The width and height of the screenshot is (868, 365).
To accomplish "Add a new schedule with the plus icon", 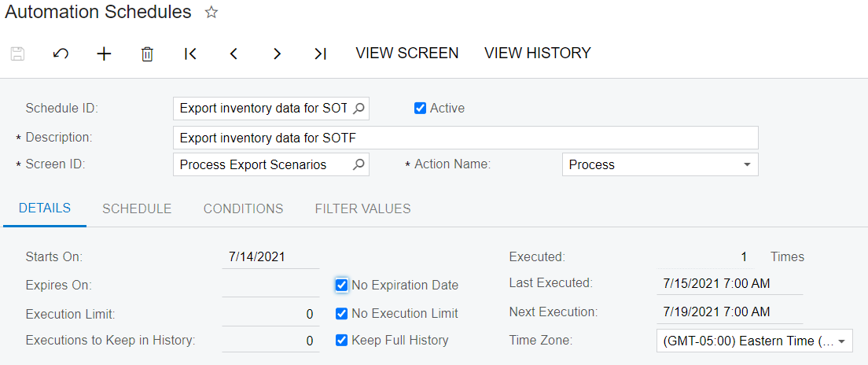I will [x=104, y=53].
